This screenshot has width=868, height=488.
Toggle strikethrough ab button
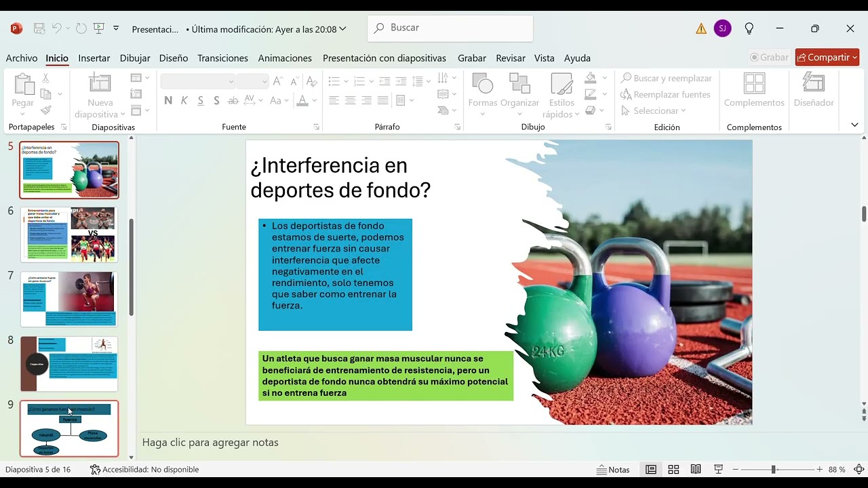[x=233, y=100]
